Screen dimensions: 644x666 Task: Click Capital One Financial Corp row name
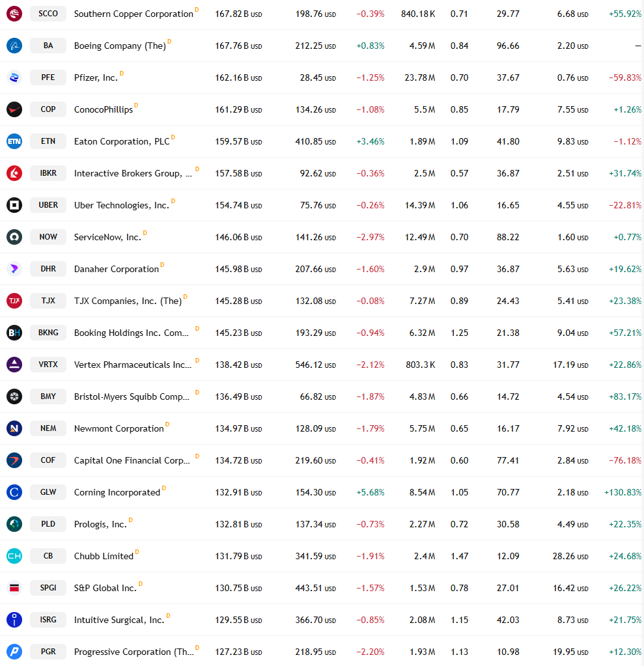(x=132, y=460)
